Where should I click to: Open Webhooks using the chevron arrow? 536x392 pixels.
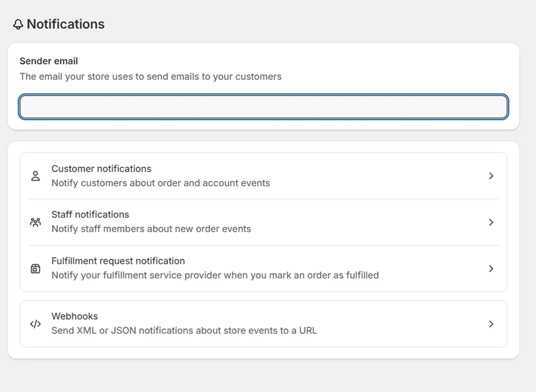tap(491, 324)
